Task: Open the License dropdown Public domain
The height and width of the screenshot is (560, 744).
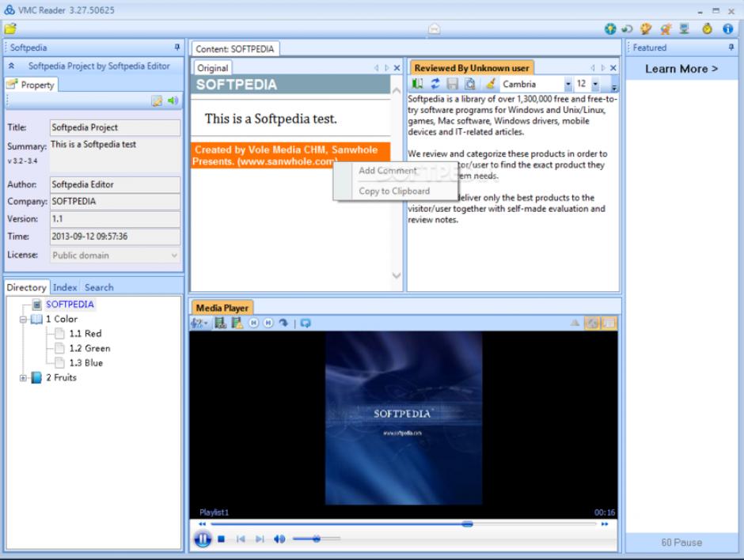Action: (x=115, y=255)
